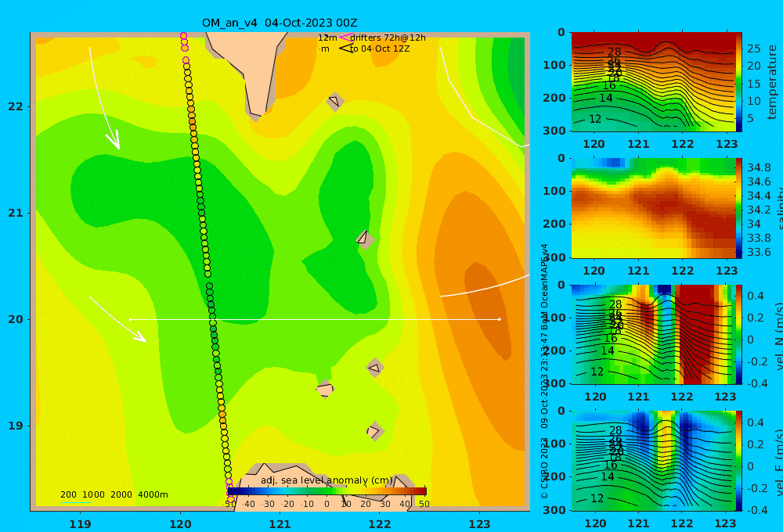The width and height of the screenshot is (783, 532).
Task: Click the '22' latitude label on the main map
Action: [16, 107]
